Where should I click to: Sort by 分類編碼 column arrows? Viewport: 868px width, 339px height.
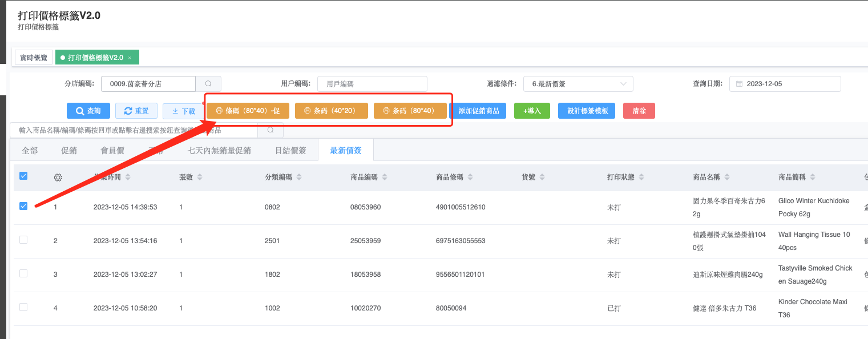coord(299,177)
